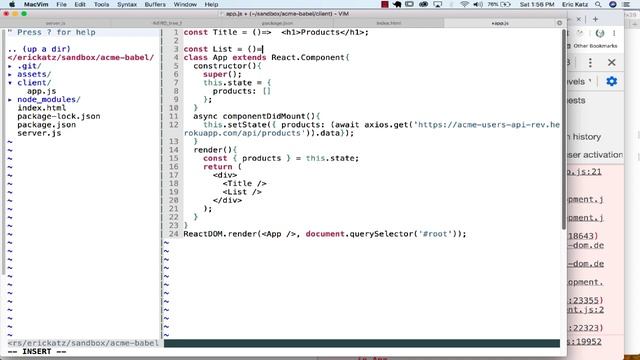Click the Siri icon in menu bar

coord(613,4)
